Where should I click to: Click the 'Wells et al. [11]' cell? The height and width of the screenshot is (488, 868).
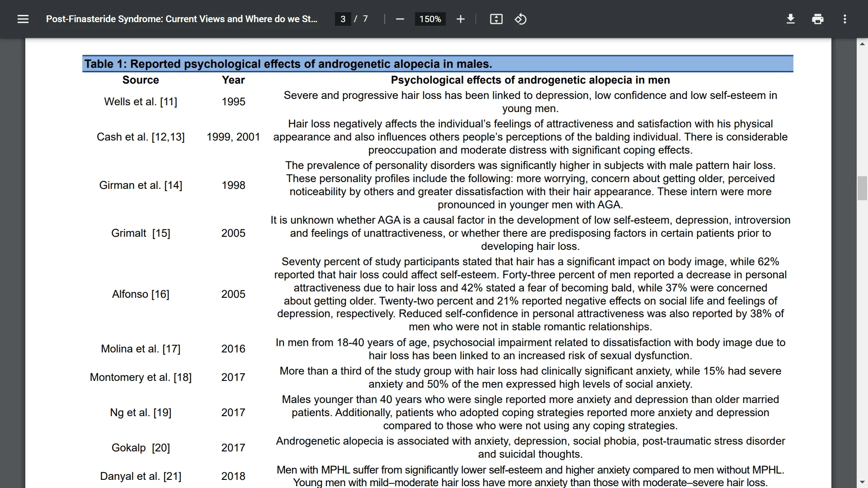tap(141, 102)
